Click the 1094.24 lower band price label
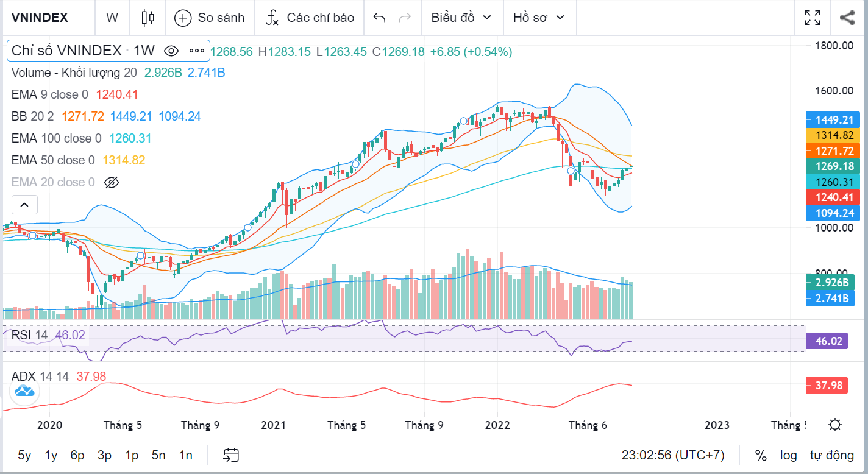The width and height of the screenshot is (868, 474). [833, 213]
